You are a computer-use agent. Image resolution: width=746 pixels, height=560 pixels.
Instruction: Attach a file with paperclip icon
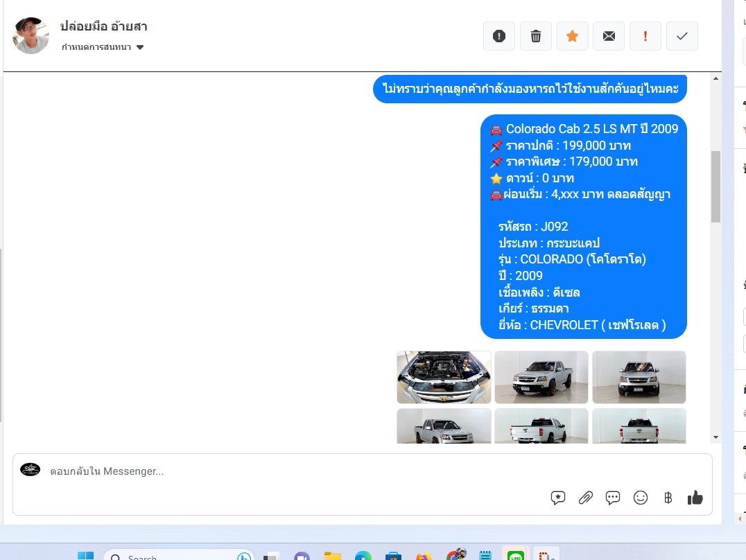(585, 498)
